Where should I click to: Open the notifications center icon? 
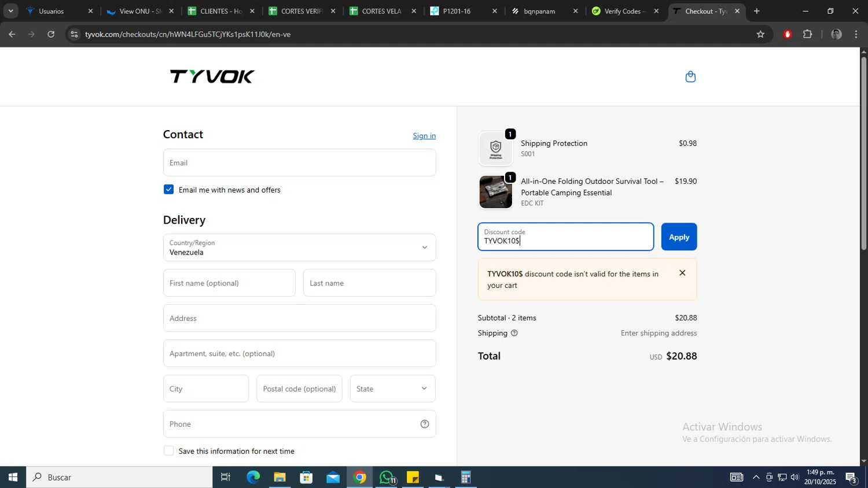coord(851,477)
